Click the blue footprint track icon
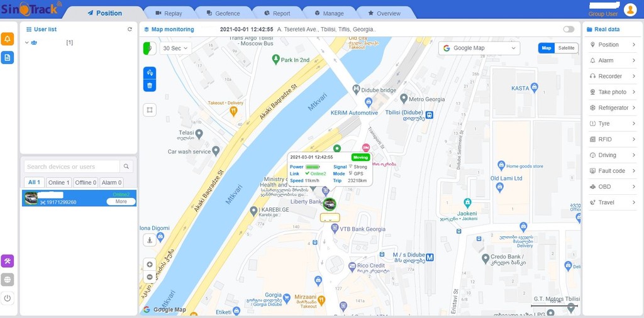This screenshot has width=644, height=318. (150, 73)
